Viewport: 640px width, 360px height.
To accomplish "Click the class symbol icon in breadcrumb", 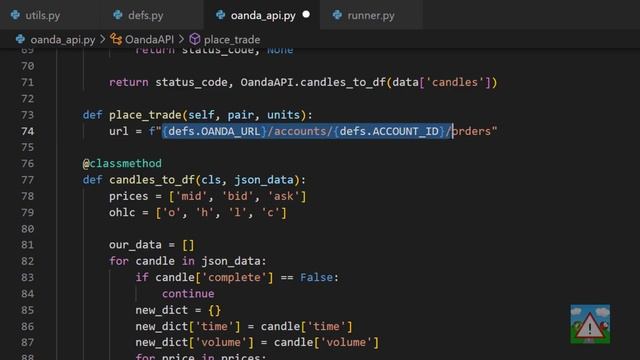I will tap(116, 39).
